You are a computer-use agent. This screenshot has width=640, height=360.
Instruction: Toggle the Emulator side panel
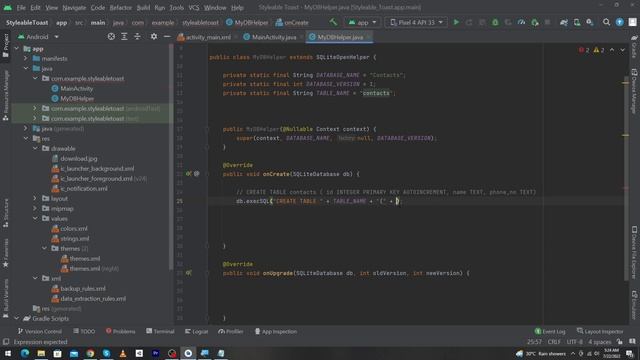[x=634, y=305]
